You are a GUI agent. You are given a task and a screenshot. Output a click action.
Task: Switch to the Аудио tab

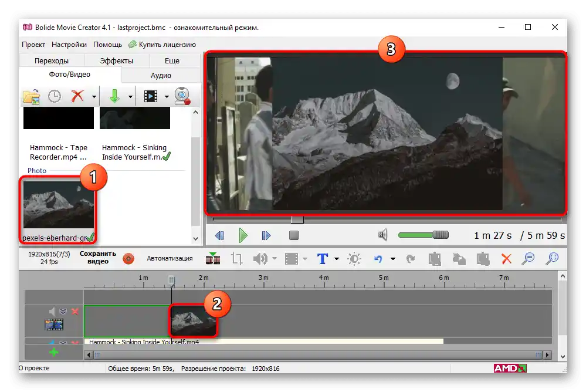pos(161,75)
